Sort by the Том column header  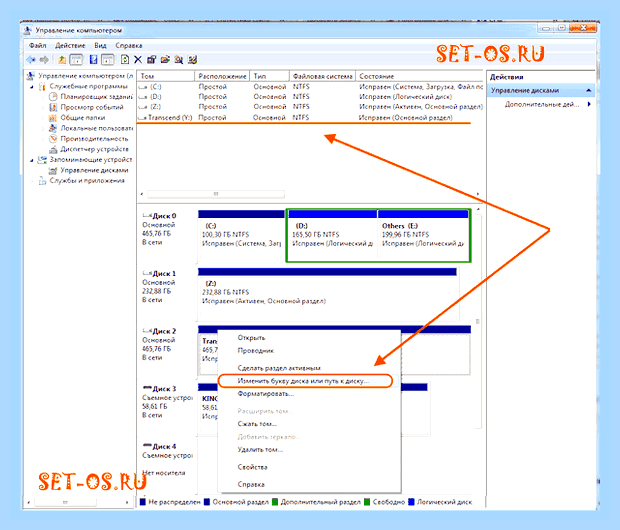pos(166,76)
